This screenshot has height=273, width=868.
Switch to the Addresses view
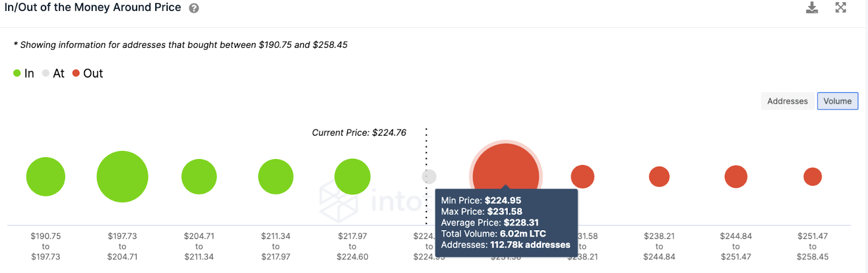click(787, 101)
